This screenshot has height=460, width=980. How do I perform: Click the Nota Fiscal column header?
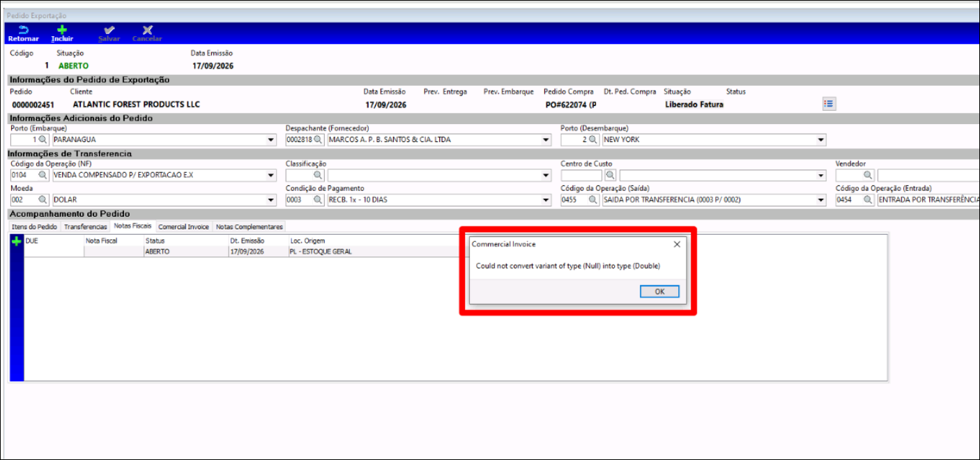click(114, 240)
